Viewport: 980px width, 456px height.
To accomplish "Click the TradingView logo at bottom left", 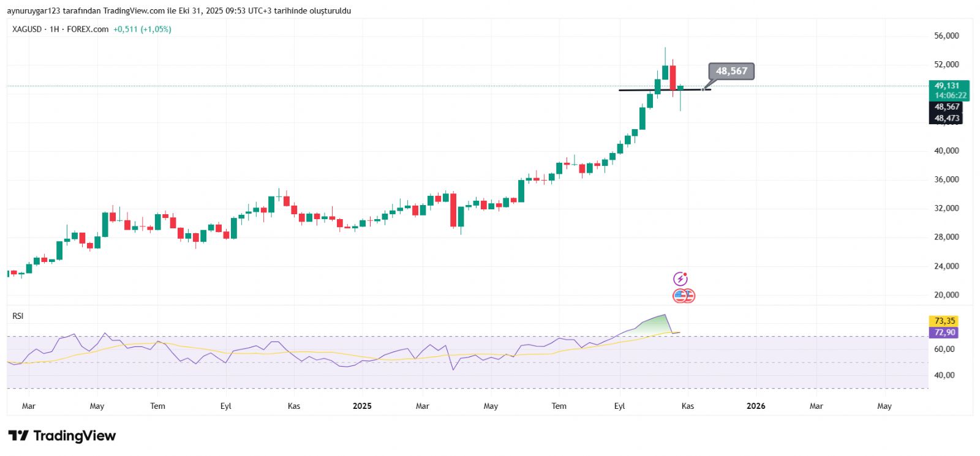I will tap(62, 436).
